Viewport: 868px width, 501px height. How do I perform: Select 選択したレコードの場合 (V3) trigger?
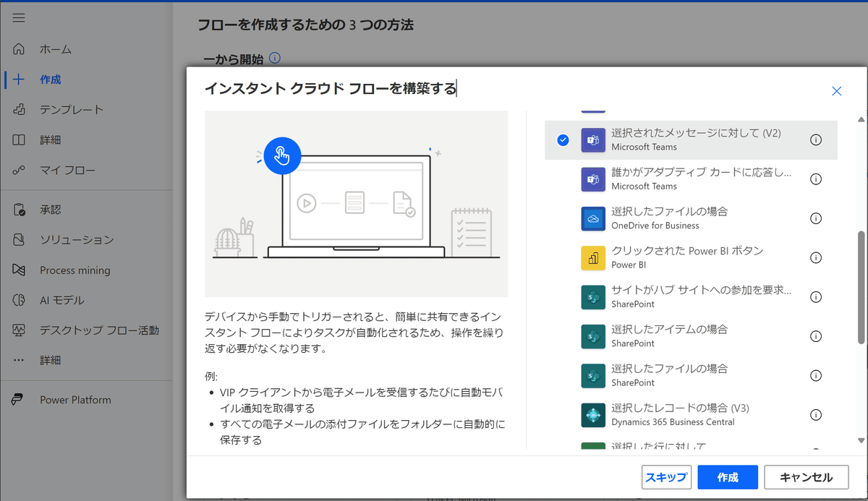coord(691,415)
